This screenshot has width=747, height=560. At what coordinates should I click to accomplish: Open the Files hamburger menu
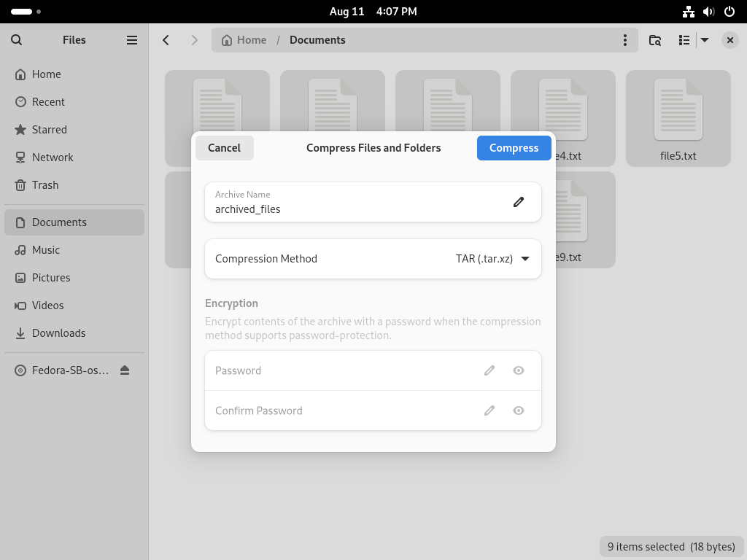(x=132, y=40)
